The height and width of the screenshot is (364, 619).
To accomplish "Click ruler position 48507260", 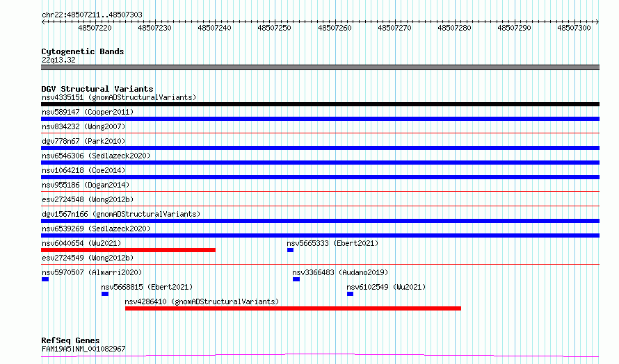I will click(x=335, y=28).
